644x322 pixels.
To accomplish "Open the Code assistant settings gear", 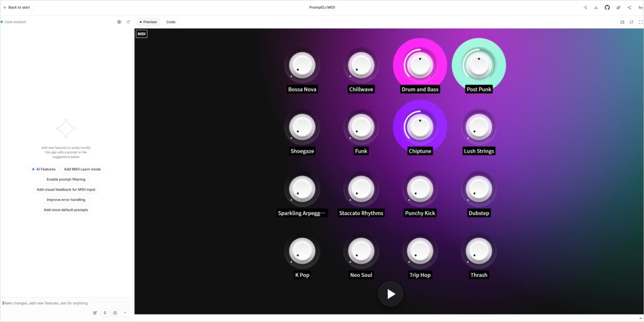I will point(119,22).
